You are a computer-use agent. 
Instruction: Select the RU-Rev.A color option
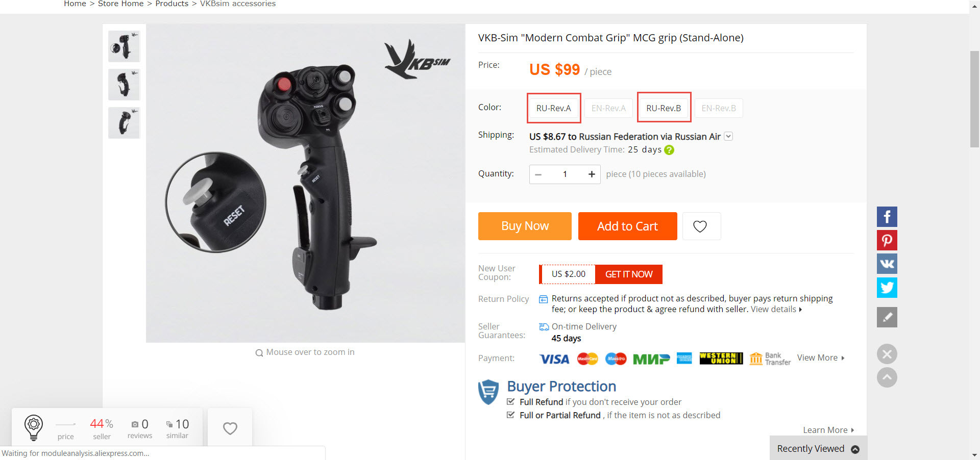554,108
